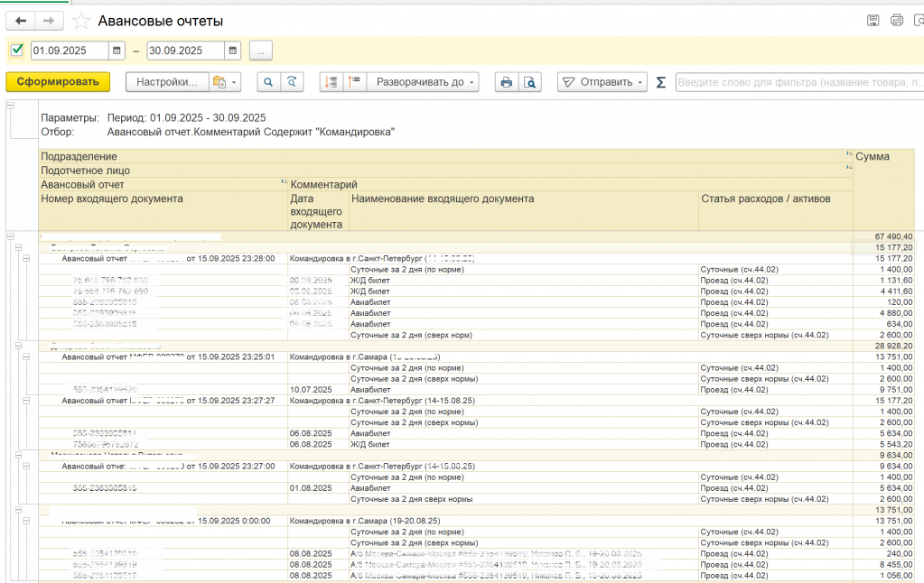
Task: Toggle the period checkbox before start date
Action: click(x=16, y=51)
